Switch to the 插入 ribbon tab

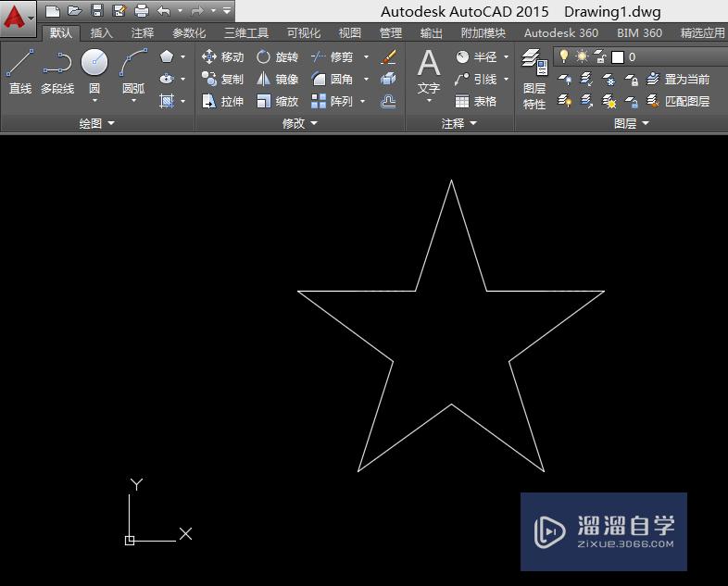(101, 33)
